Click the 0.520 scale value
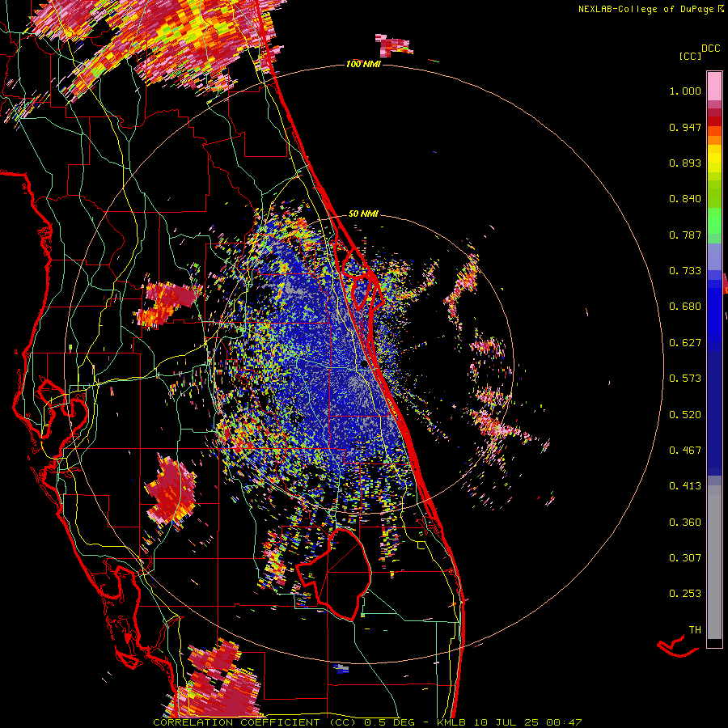Screen dimensions: 728x728 tap(685, 415)
